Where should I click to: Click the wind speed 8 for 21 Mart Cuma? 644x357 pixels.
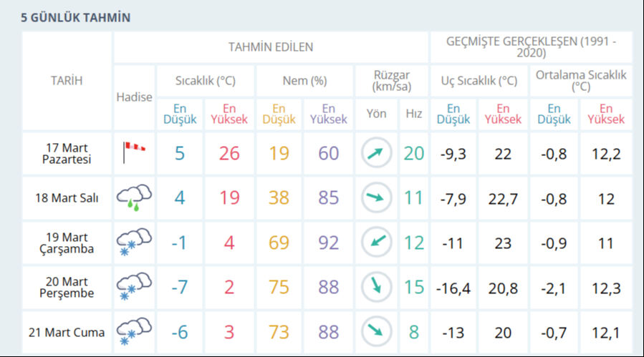click(413, 331)
